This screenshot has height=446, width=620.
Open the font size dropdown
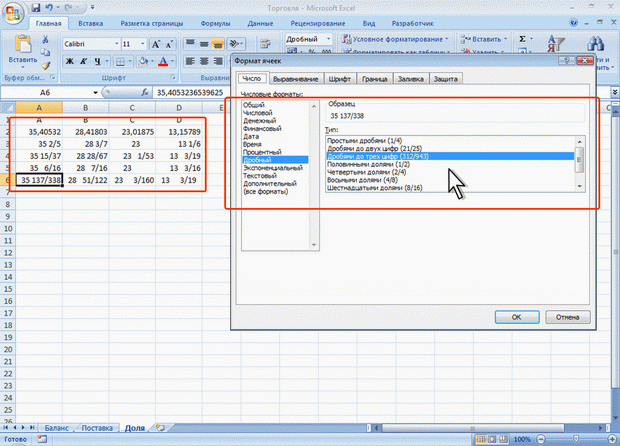143,44
